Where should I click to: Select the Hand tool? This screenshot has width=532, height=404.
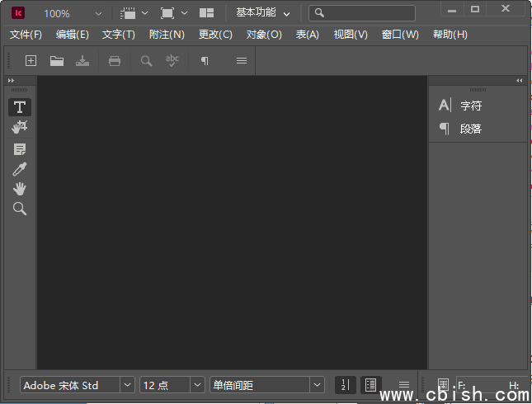pos(20,189)
